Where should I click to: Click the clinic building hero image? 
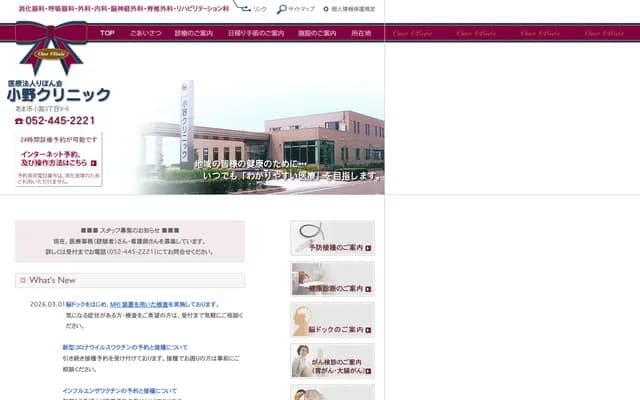click(x=261, y=137)
